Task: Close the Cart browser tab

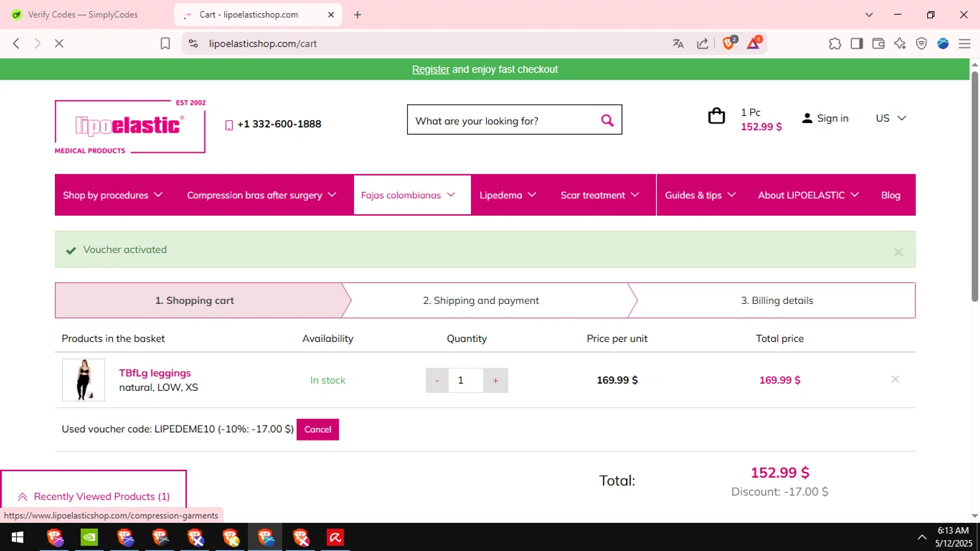Action: [x=331, y=14]
